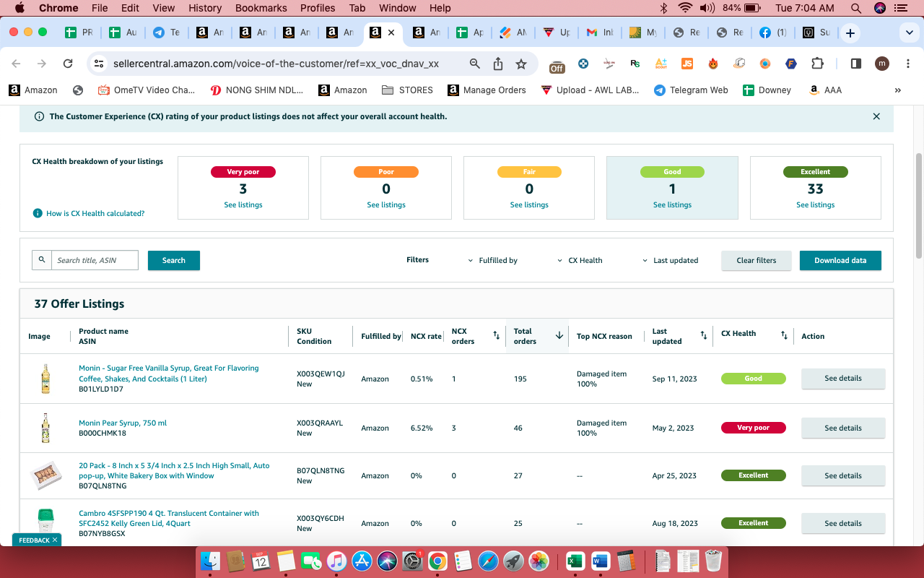See listings under Excellent
The width and height of the screenshot is (924, 578).
[x=816, y=205]
